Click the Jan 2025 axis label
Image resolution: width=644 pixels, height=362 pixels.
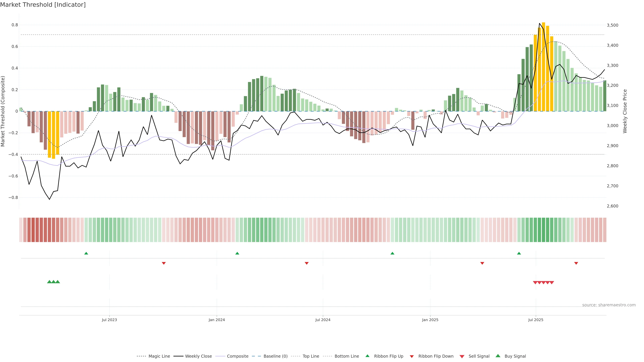[430, 320]
